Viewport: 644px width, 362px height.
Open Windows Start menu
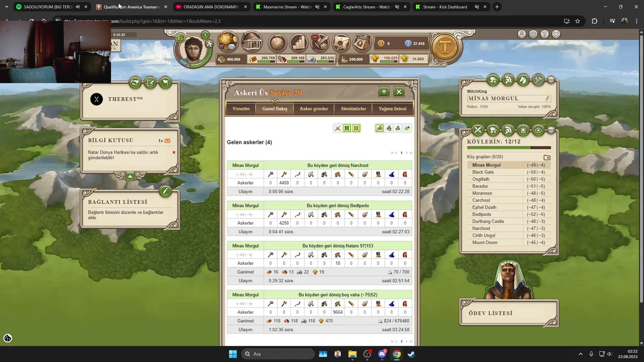click(x=232, y=354)
